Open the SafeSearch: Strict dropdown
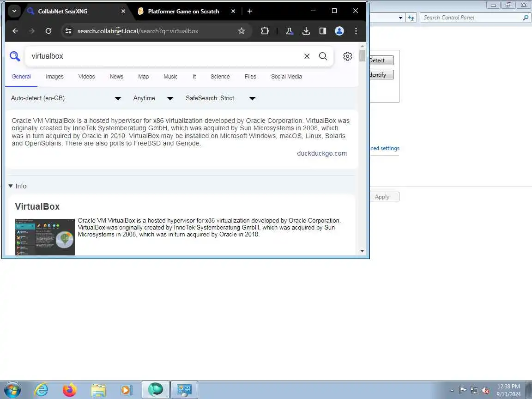The height and width of the screenshot is (399, 532). [x=221, y=98]
